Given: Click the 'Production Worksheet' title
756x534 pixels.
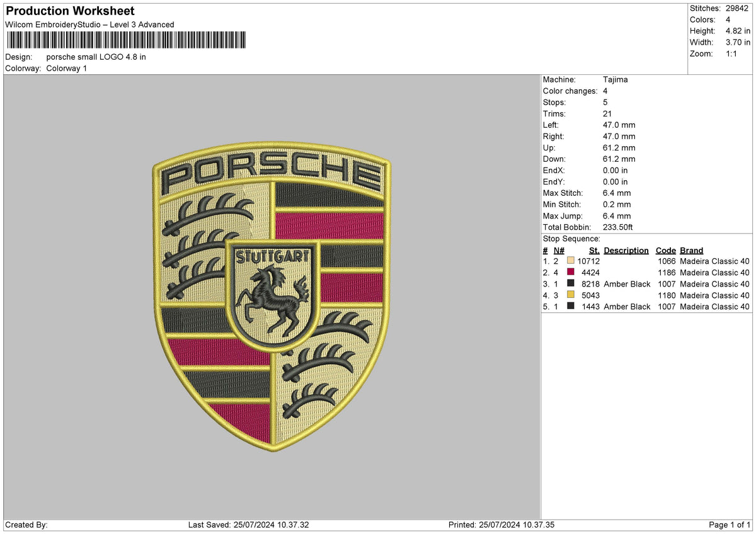Looking at the screenshot, I should (70, 11).
